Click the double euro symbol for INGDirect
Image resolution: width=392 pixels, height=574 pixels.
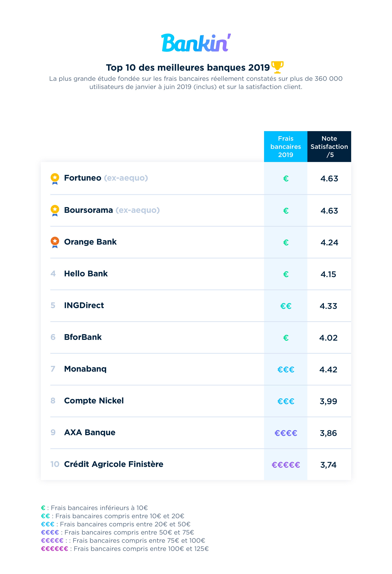(286, 306)
